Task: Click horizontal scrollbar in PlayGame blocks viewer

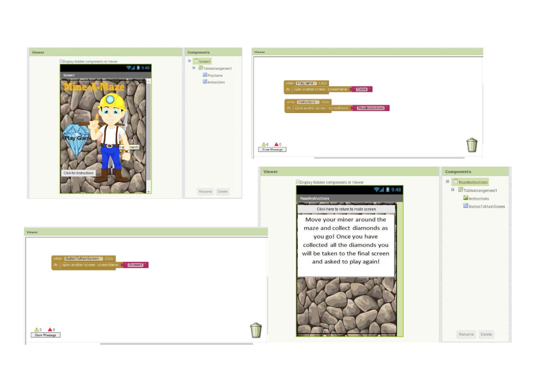Action: click(389, 158)
